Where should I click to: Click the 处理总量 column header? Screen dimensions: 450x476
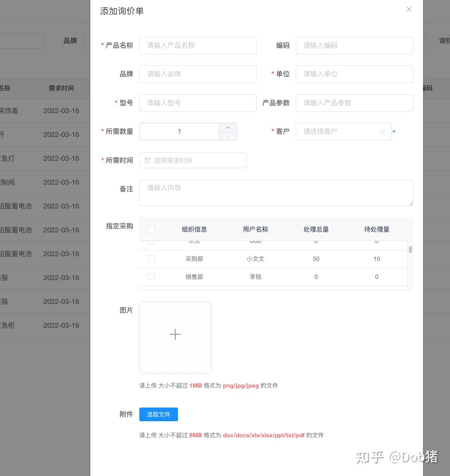[x=316, y=229]
